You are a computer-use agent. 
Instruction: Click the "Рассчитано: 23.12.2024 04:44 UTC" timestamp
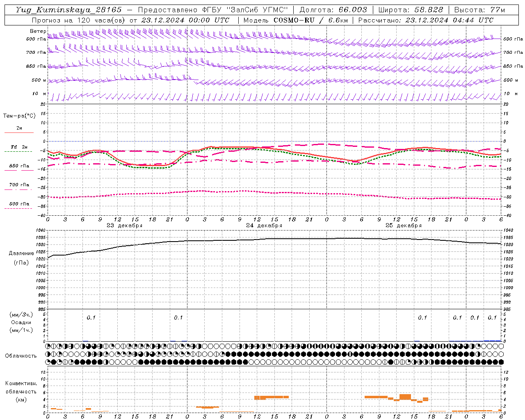point(426,20)
